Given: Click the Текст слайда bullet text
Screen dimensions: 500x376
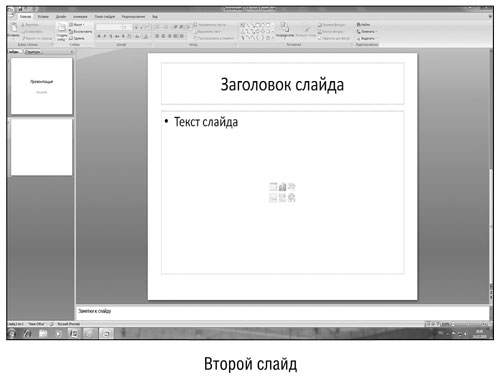Looking at the screenshot, I should point(206,122).
